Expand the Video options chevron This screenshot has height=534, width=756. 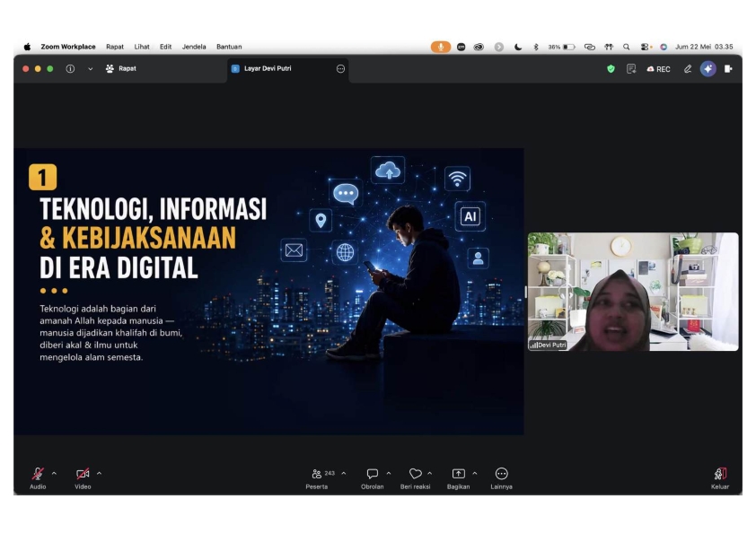[99, 473]
